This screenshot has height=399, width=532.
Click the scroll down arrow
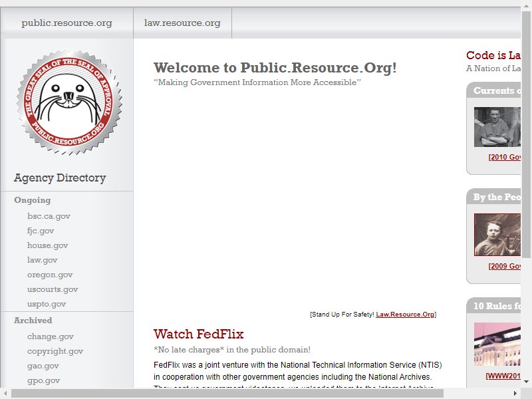pyautogui.click(x=526, y=382)
